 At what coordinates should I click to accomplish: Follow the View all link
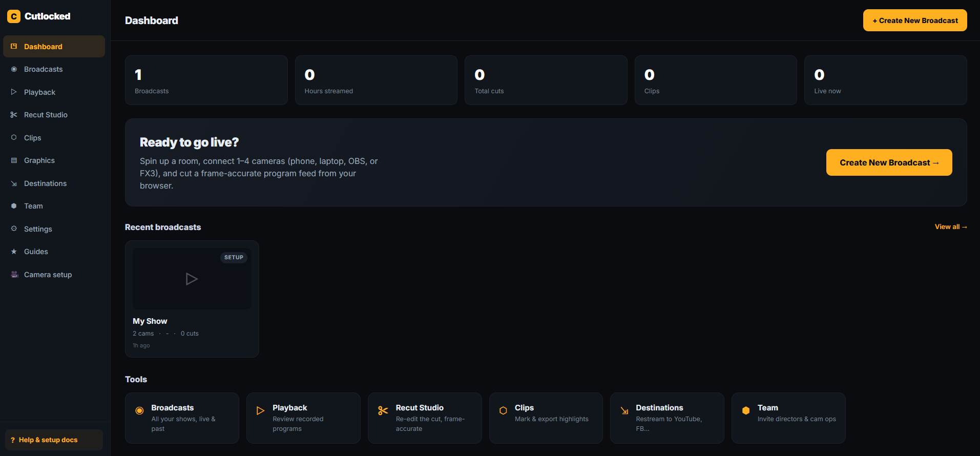pyautogui.click(x=951, y=227)
